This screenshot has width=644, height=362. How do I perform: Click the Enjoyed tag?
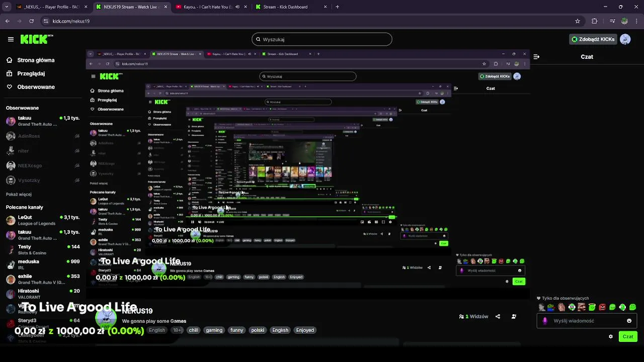point(305,330)
